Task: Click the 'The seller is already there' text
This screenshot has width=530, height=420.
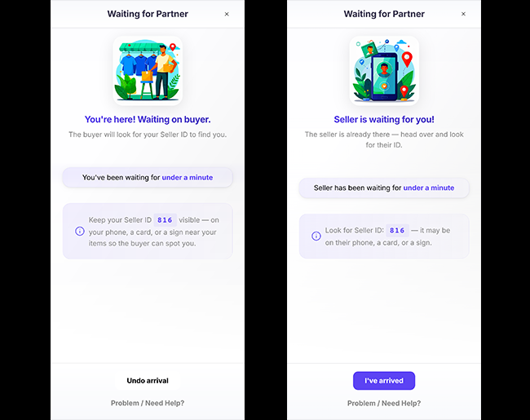Action: click(384, 139)
